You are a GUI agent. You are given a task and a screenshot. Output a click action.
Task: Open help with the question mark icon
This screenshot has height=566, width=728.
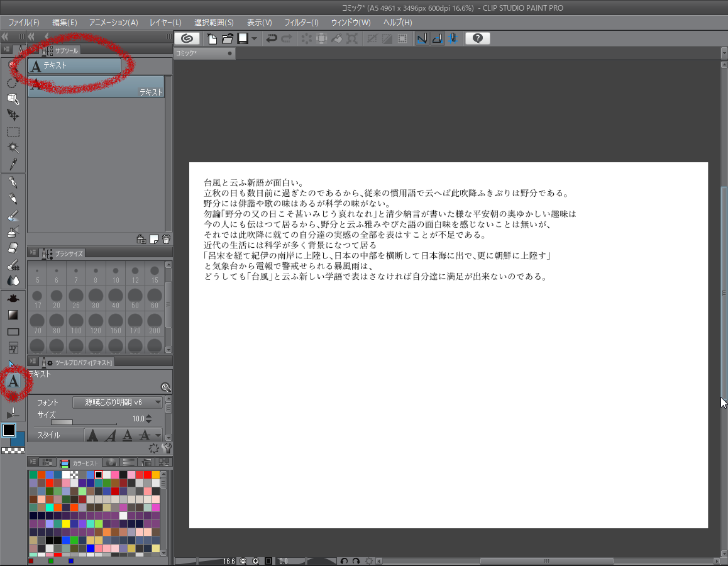pyautogui.click(x=478, y=38)
